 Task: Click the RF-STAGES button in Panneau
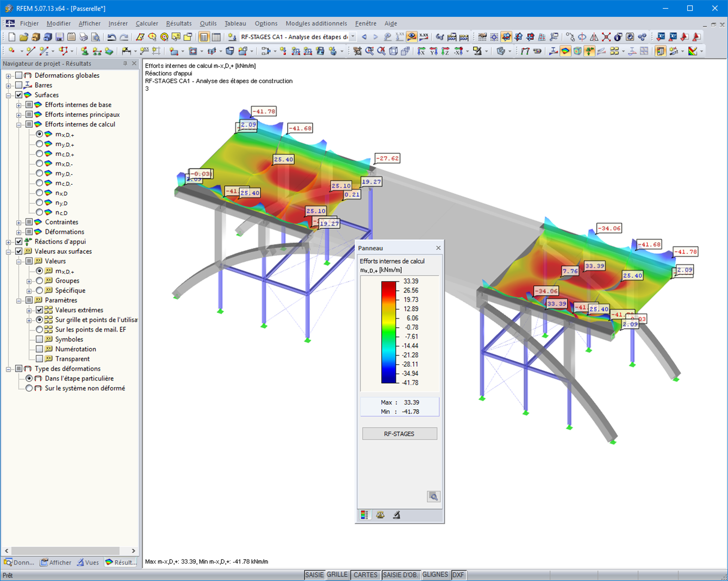point(400,434)
